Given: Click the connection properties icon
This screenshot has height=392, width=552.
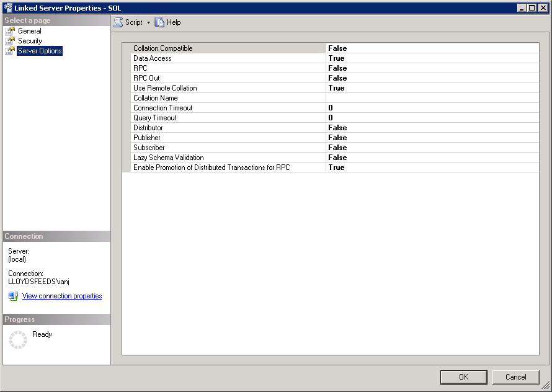Looking at the screenshot, I should (x=13, y=296).
